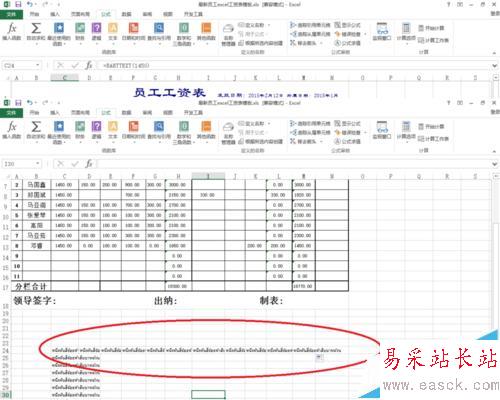Open Name Manager in lower window
The width and height of the screenshot is (500, 400).
pyautogui.click(x=228, y=133)
